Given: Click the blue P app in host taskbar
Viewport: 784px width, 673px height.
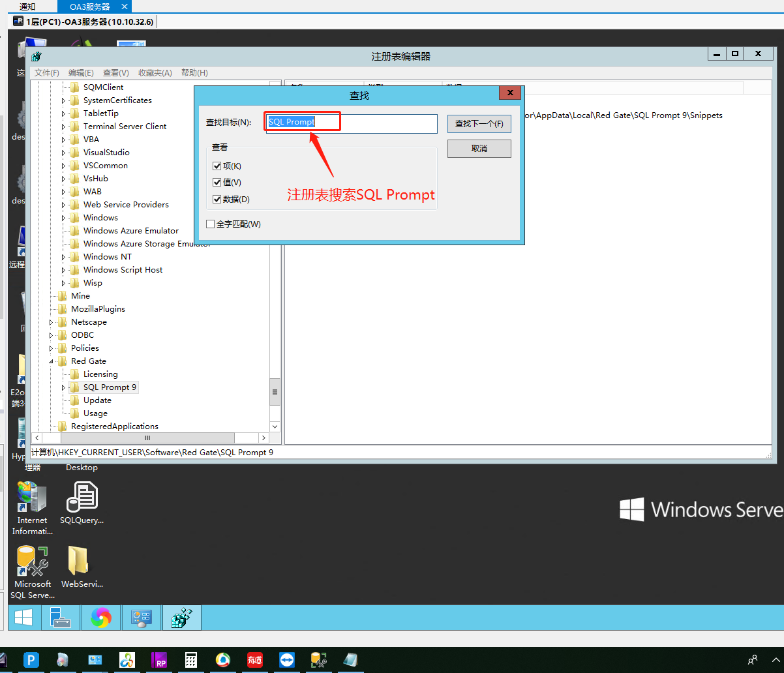Looking at the screenshot, I should (31, 660).
